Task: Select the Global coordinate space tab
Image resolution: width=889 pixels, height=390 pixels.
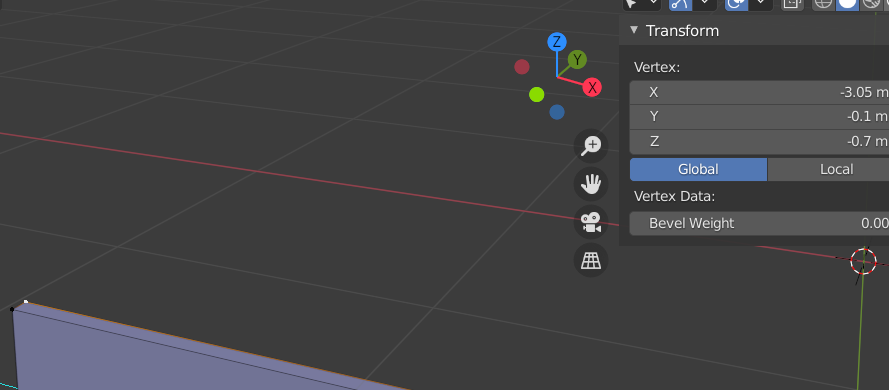Action: point(698,169)
